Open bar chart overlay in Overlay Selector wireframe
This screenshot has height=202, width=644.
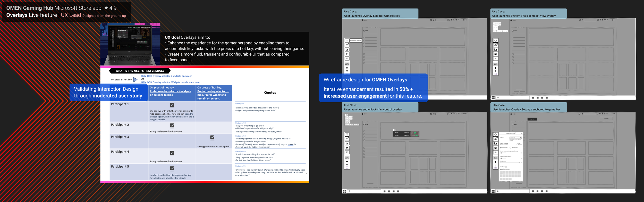(x=347, y=49)
